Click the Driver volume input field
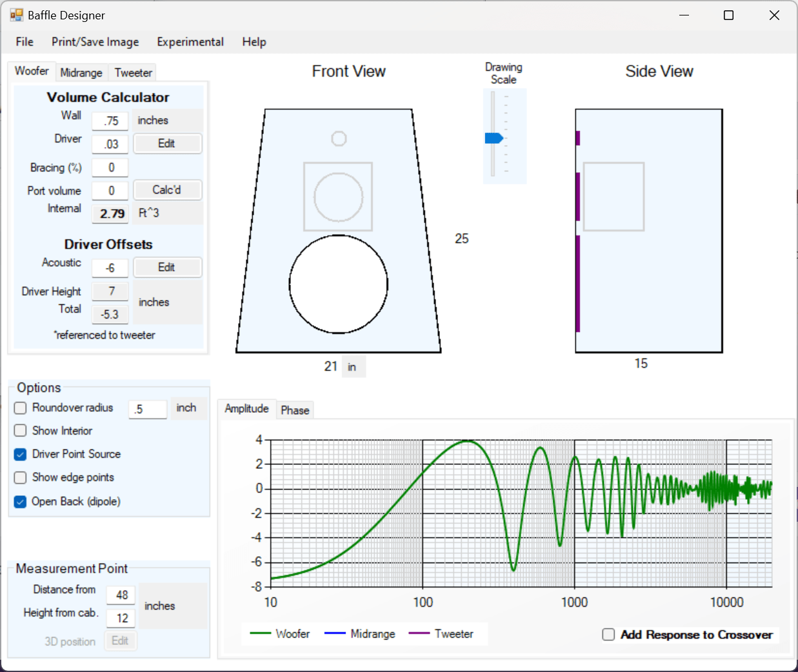The width and height of the screenshot is (798, 672). click(x=110, y=144)
